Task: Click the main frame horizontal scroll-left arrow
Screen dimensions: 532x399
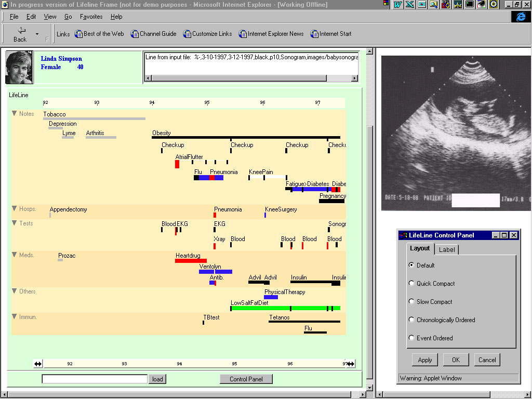Action: tap(4, 395)
